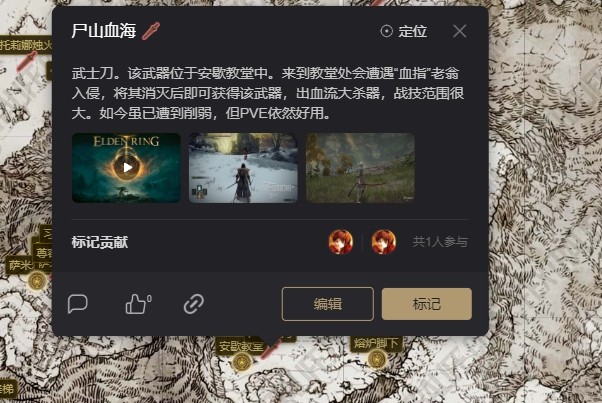
Task: Select the 熔炉脚下 map label
Action: click(x=376, y=343)
